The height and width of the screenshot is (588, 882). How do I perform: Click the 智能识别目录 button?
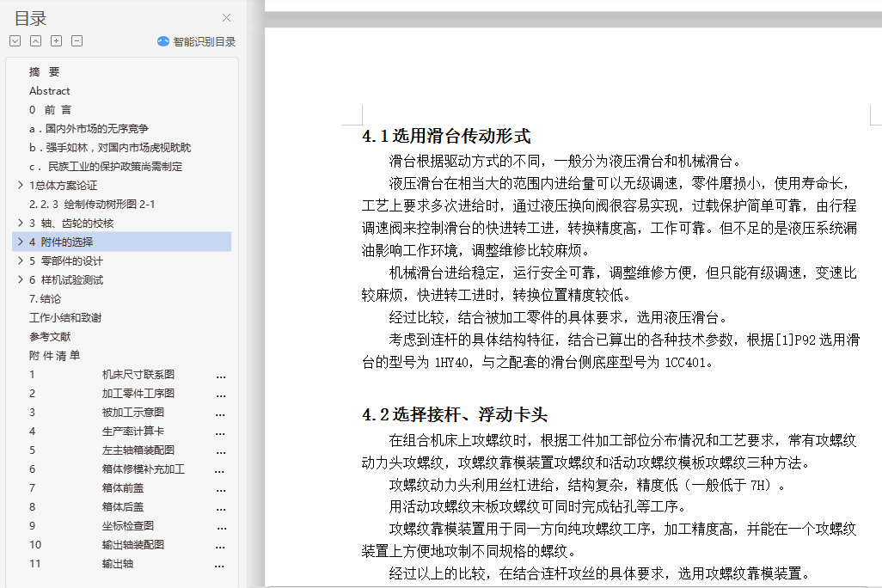point(196,41)
